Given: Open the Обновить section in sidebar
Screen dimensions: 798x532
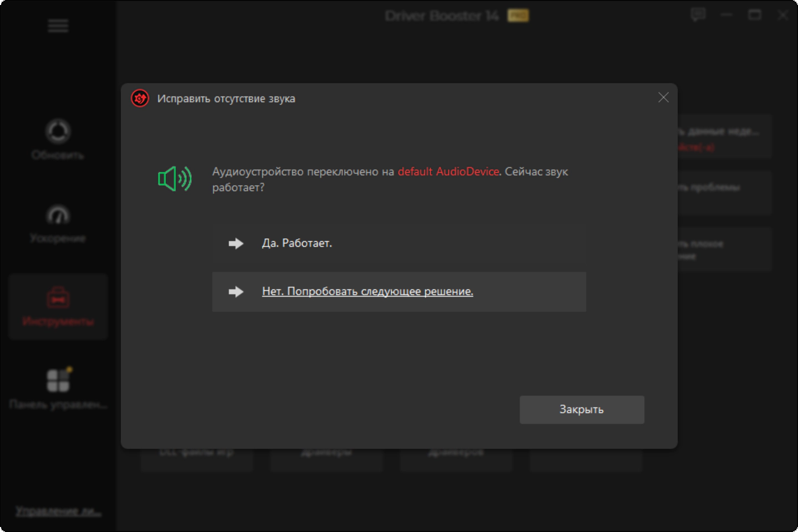Looking at the screenshot, I should (58, 139).
